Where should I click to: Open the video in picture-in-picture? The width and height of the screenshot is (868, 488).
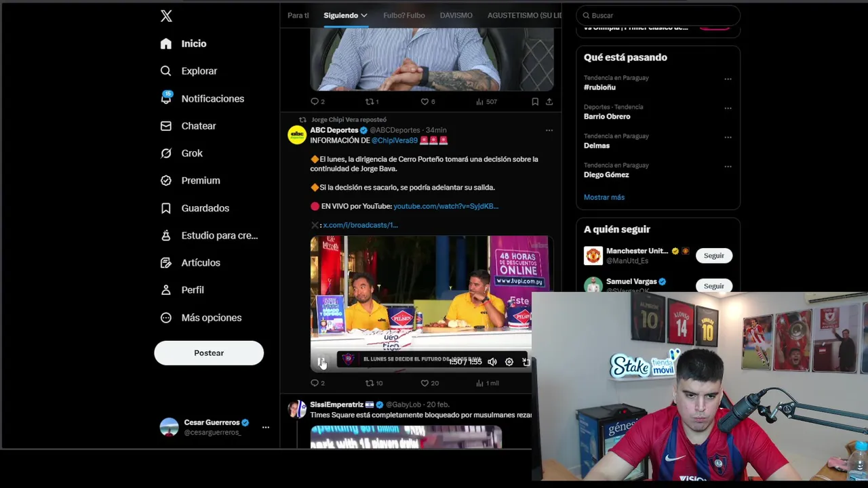526,362
